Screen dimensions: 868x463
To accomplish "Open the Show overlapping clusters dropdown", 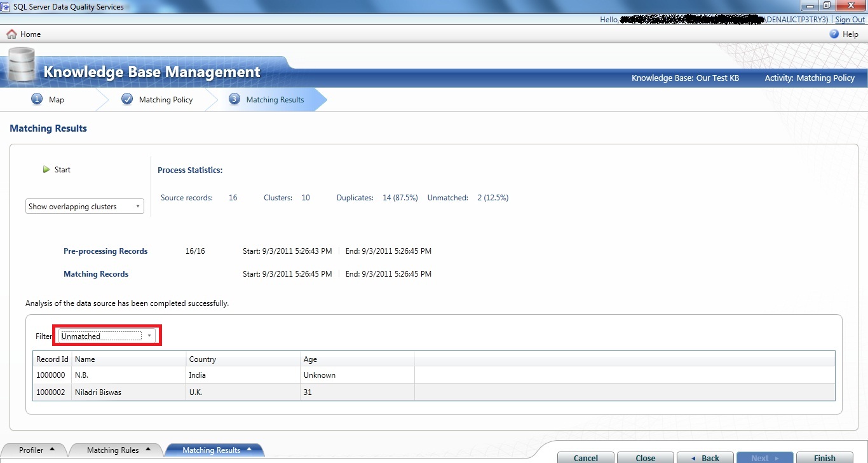I will pyautogui.click(x=85, y=207).
